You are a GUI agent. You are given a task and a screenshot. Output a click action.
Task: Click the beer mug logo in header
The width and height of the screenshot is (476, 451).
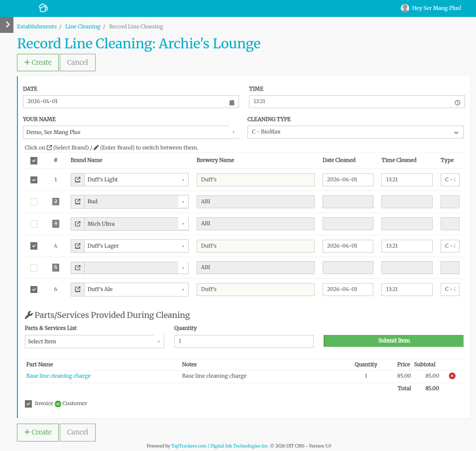tap(43, 8)
